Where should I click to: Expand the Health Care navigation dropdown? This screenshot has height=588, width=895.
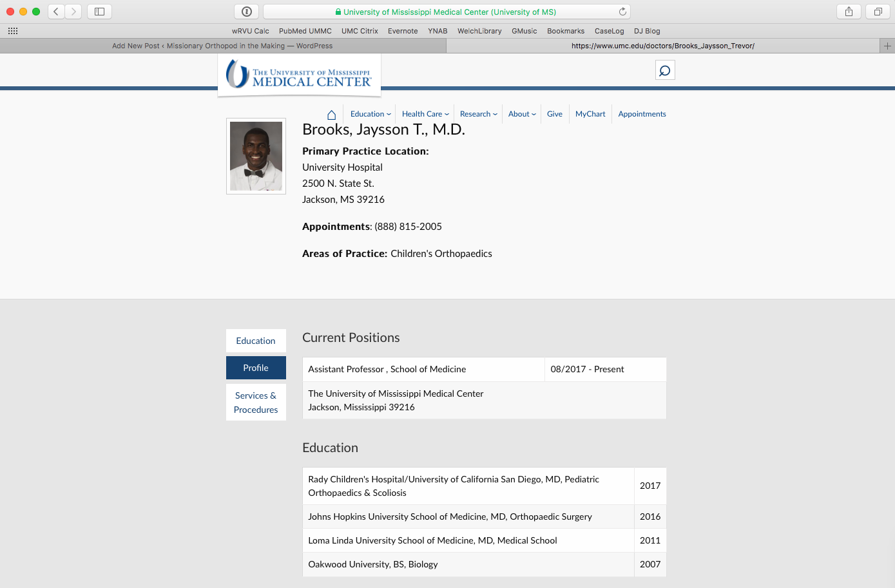click(x=425, y=114)
